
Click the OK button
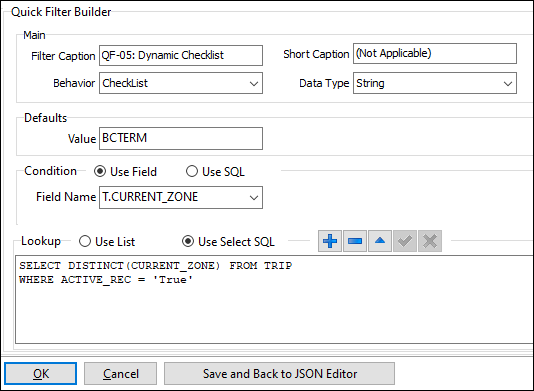tap(41, 374)
